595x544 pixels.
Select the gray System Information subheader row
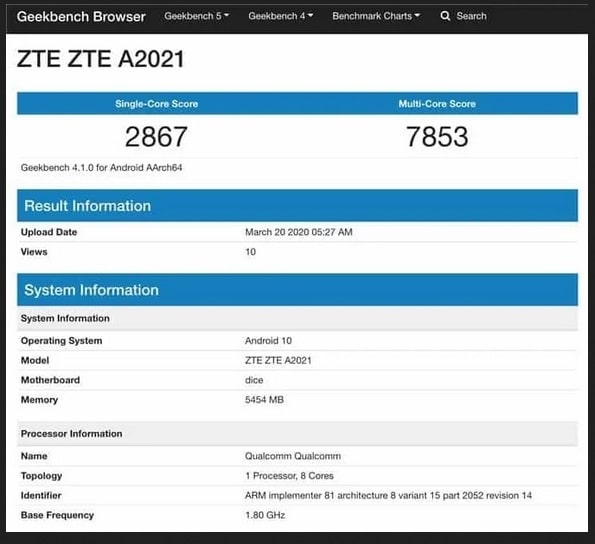pos(298,318)
